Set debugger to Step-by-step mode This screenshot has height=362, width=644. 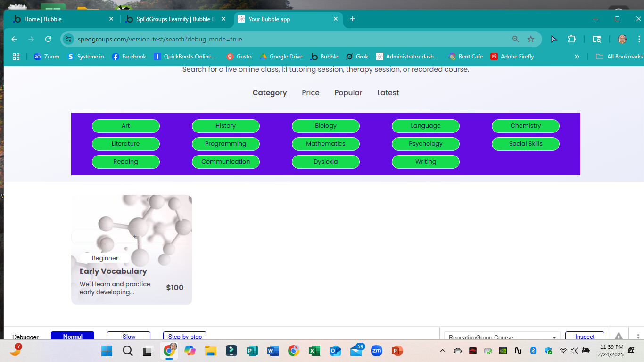(x=185, y=336)
